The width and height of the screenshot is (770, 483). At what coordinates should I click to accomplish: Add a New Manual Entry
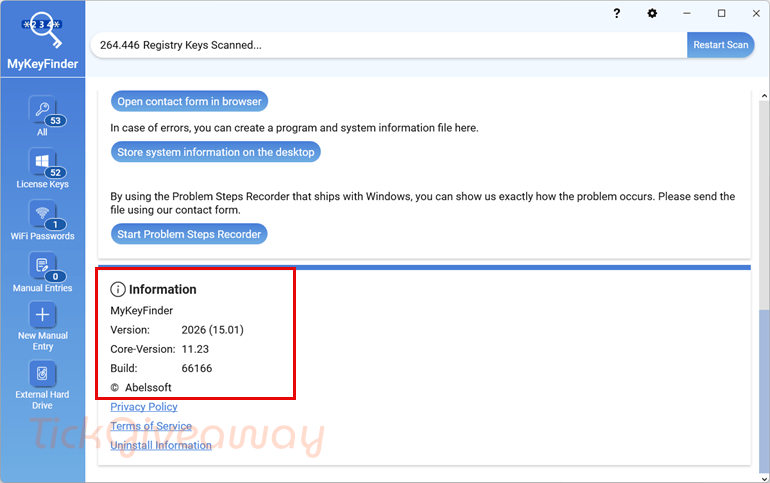(43, 326)
